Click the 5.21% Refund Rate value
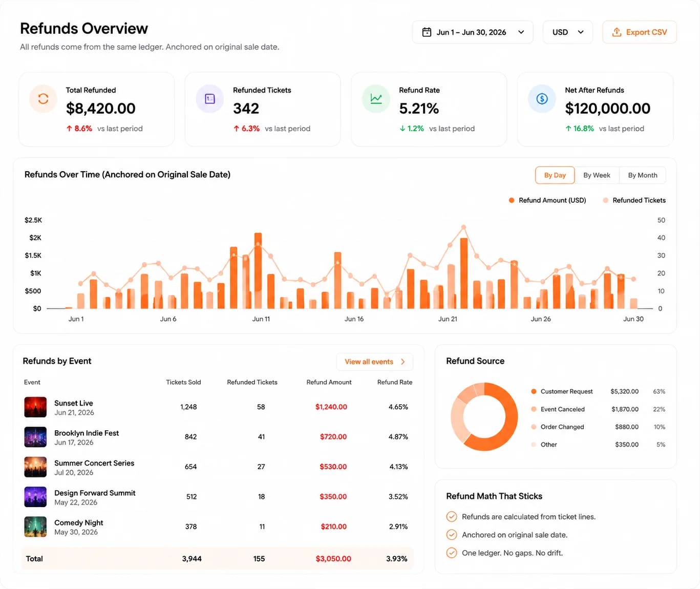 point(419,109)
